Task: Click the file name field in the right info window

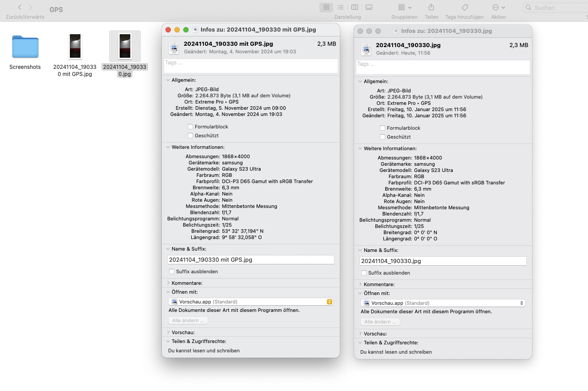Action: click(x=443, y=261)
